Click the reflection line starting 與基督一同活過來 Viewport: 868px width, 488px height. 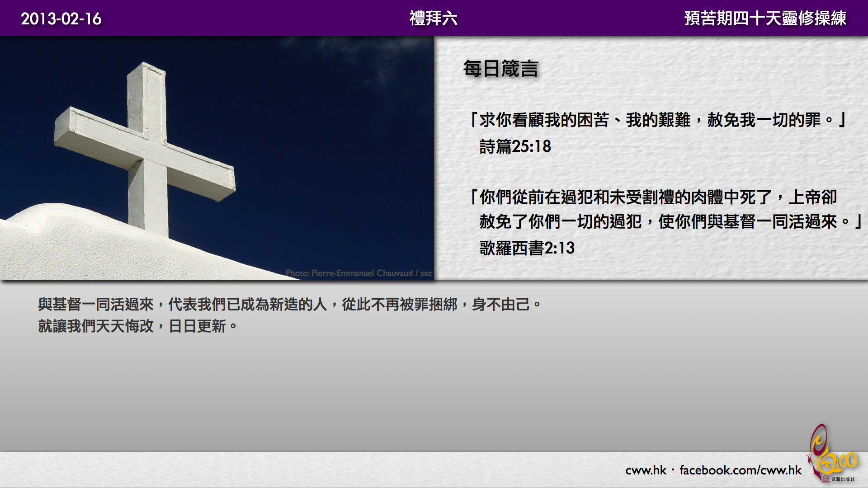[x=289, y=305]
